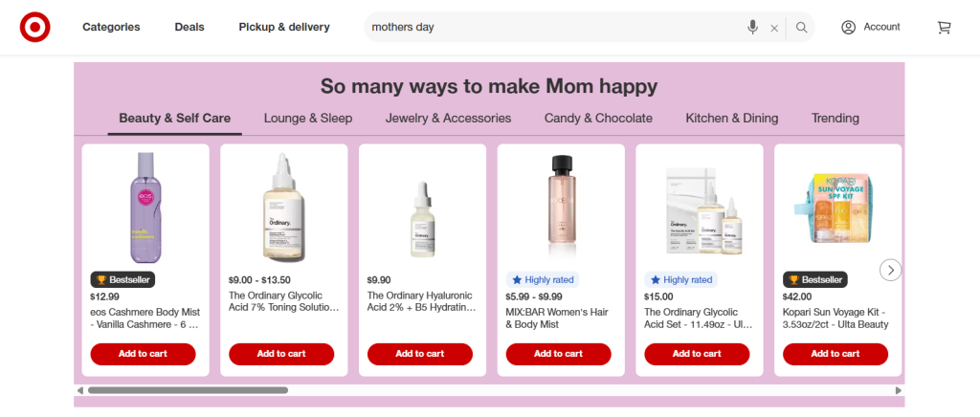Viewport: 980px width, 417px height.
Task: Clear the search text with X icon
Action: pos(774,28)
